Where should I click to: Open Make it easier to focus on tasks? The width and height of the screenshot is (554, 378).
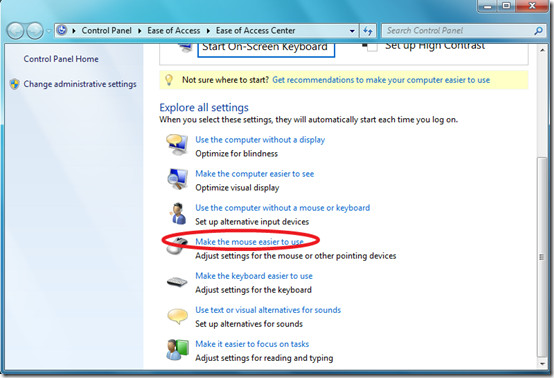pyautogui.click(x=252, y=344)
